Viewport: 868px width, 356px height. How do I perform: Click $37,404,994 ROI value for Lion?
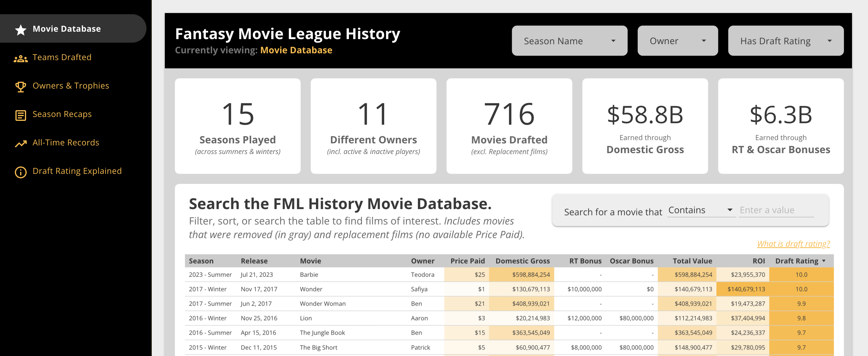tap(748, 318)
